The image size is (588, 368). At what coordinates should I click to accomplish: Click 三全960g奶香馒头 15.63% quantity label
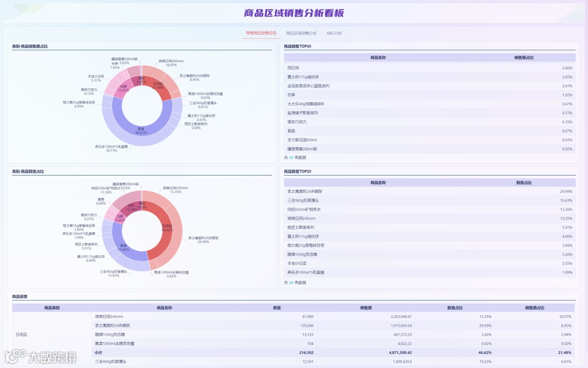pos(113,273)
